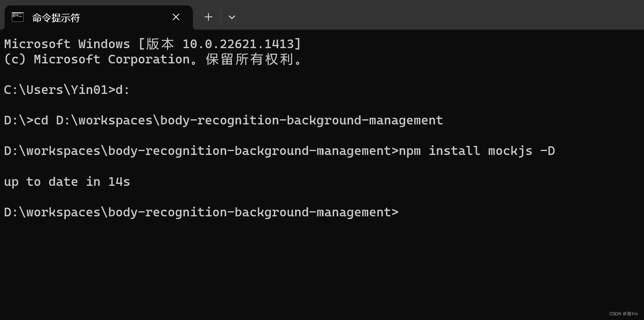Open a new terminal tab with the plus icon
This screenshot has width=644, height=320.
click(x=208, y=17)
